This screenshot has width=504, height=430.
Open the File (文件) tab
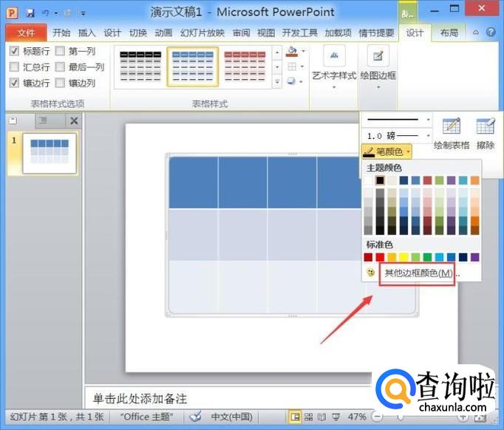26,33
